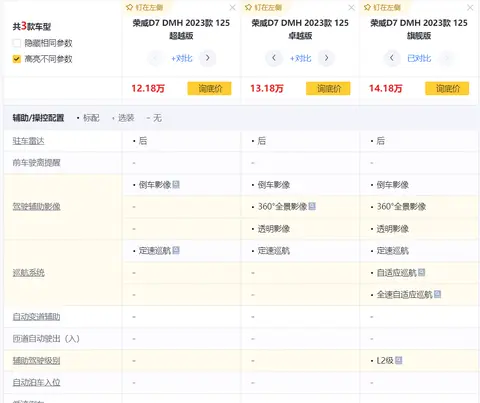Move 旗舰版 column left with arrow
The width and height of the screenshot is (480, 403).
[x=392, y=58]
